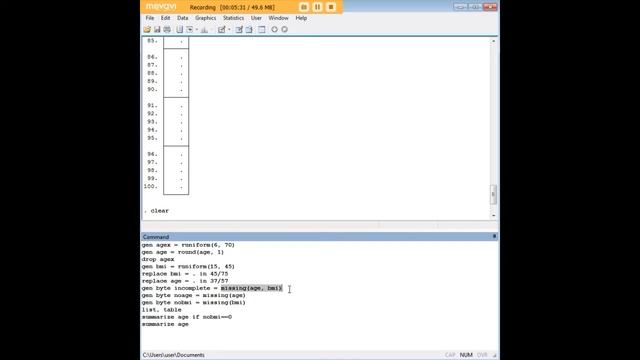Click the CAP indicator in status bar
This screenshot has height=360, width=640.
[x=450, y=355]
